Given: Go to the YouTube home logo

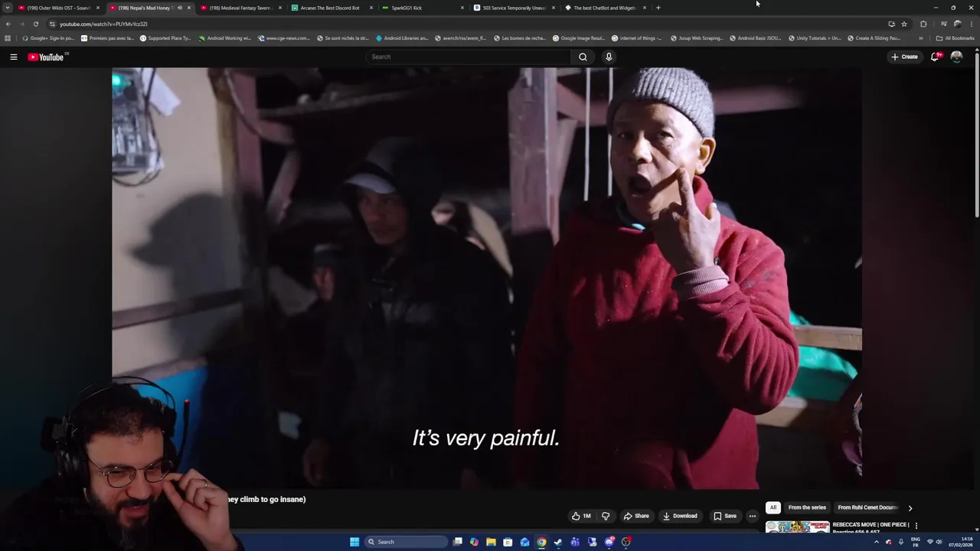Looking at the screenshot, I should coord(46,57).
